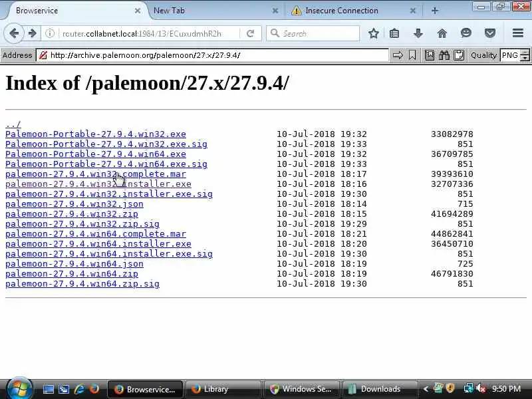The image size is (532, 399).
Task: Click the muted volume tray icon
Action: [x=481, y=389]
